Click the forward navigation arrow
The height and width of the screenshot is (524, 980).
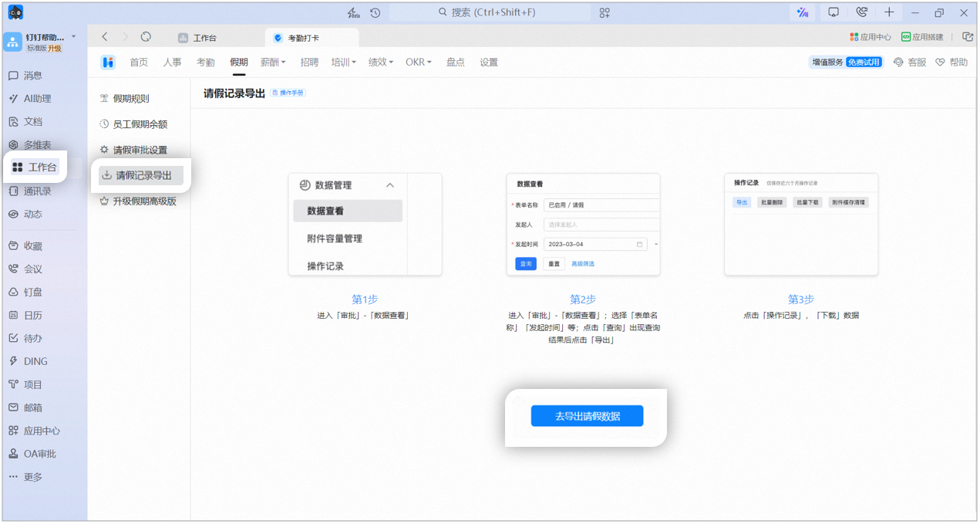[x=125, y=37]
